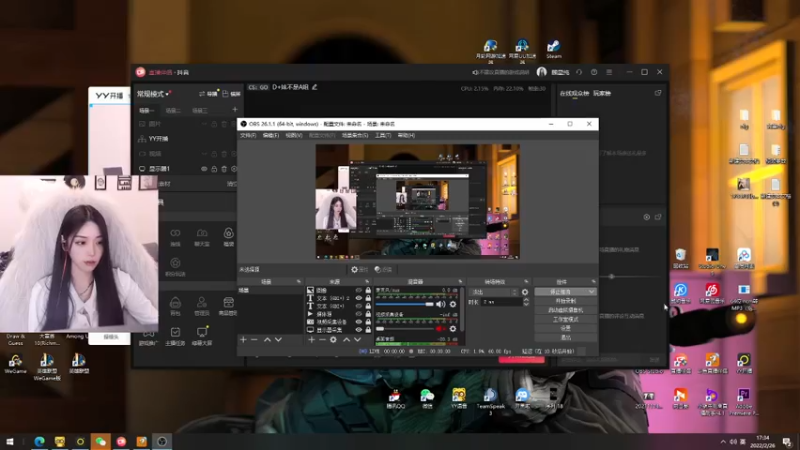Add a new source in OBS
800x450 pixels.
(311, 340)
